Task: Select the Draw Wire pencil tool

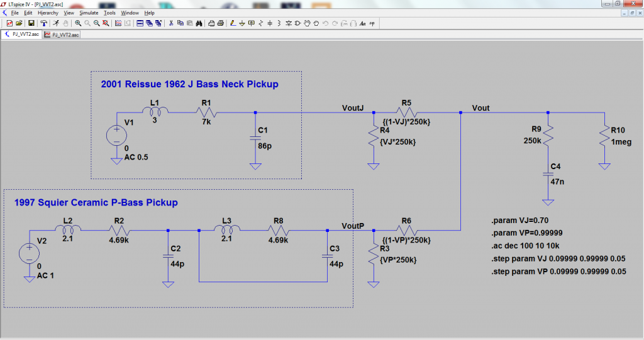Action: coord(233,23)
